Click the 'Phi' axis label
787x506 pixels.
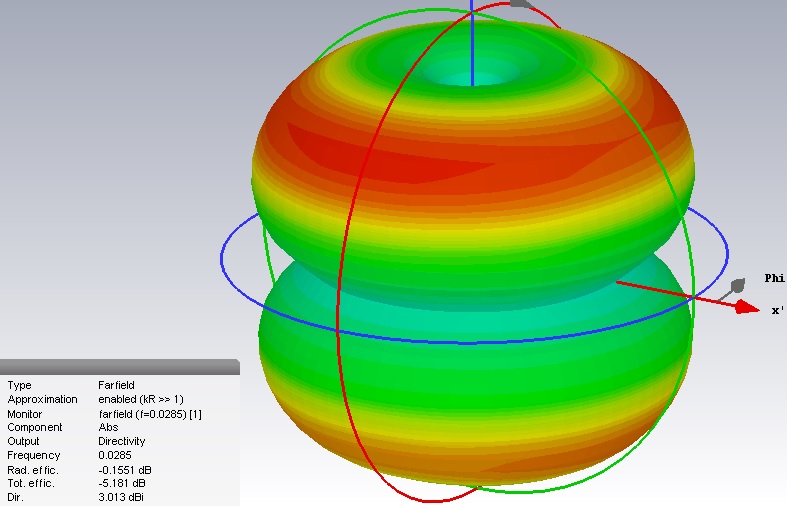(x=774, y=278)
